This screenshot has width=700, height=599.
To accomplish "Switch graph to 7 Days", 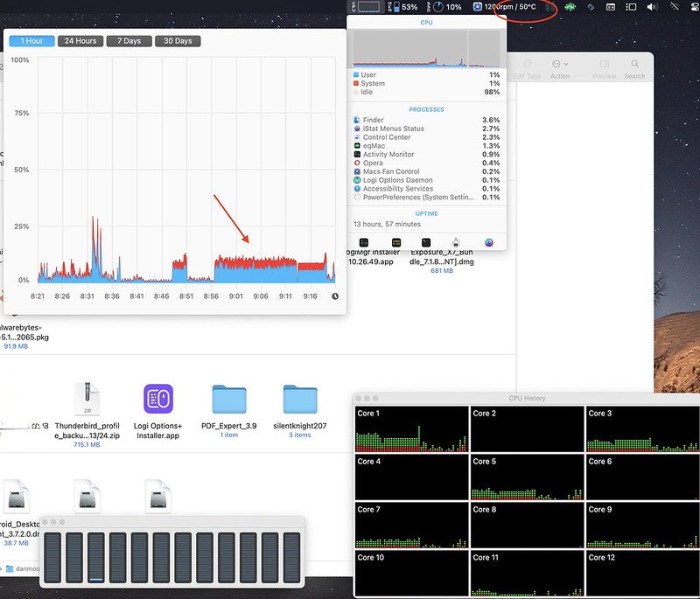I will (129, 41).
